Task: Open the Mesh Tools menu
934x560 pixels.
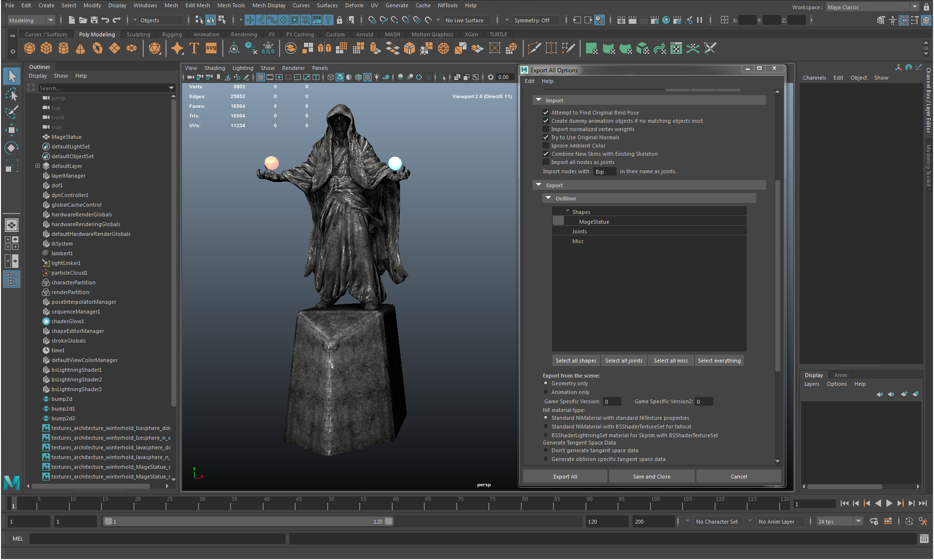Action: 231,5
